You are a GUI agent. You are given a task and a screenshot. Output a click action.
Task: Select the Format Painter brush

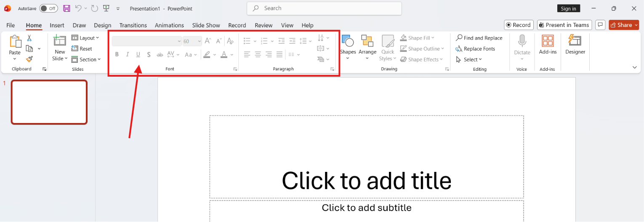click(29, 59)
